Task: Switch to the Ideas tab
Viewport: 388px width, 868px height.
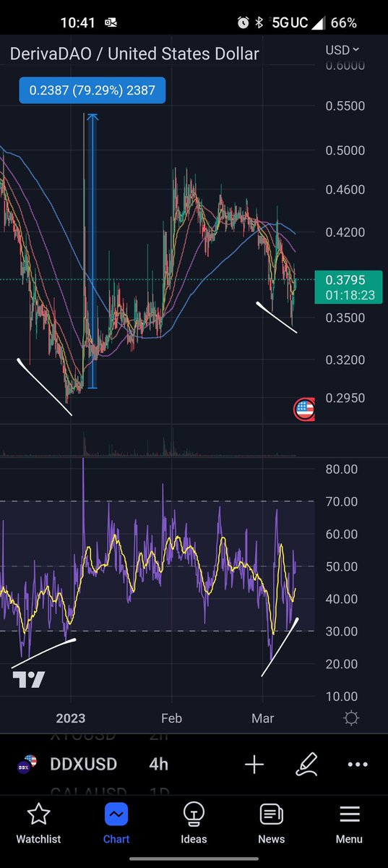Action: tap(194, 824)
